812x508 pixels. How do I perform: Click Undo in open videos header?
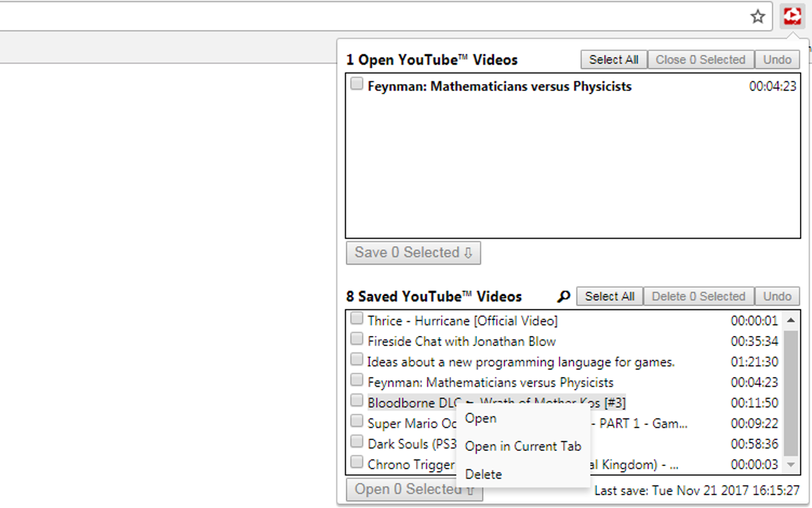pyautogui.click(x=777, y=60)
